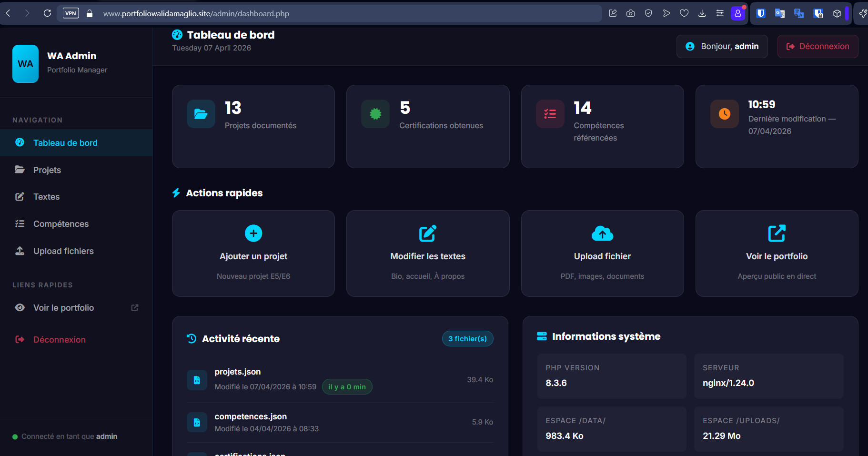Click the red checklist icon on Compétences card
This screenshot has height=456, width=868.
pos(550,114)
